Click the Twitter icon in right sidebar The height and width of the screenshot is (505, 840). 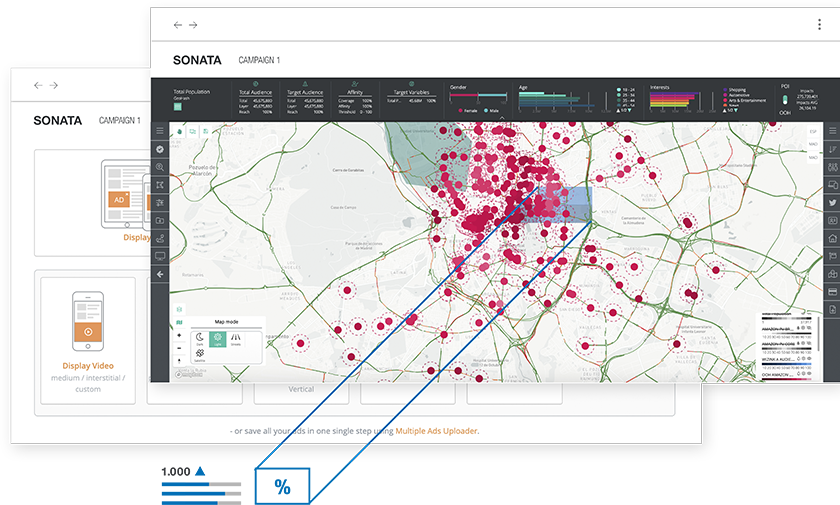click(832, 203)
